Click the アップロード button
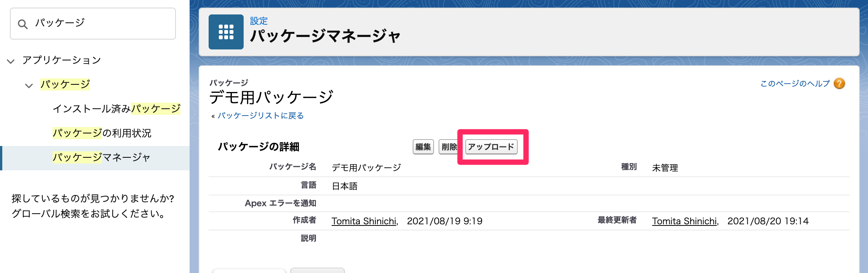 [491, 147]
